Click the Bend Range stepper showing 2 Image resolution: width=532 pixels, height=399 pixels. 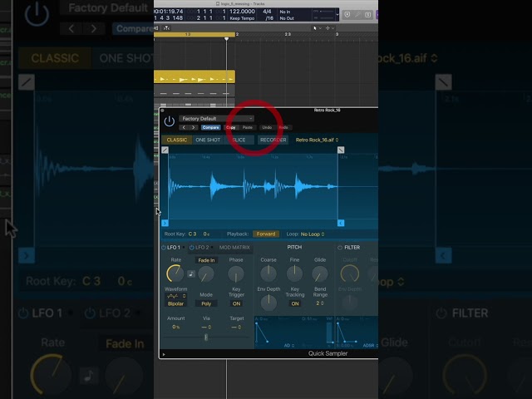click(x=320, y=303)
